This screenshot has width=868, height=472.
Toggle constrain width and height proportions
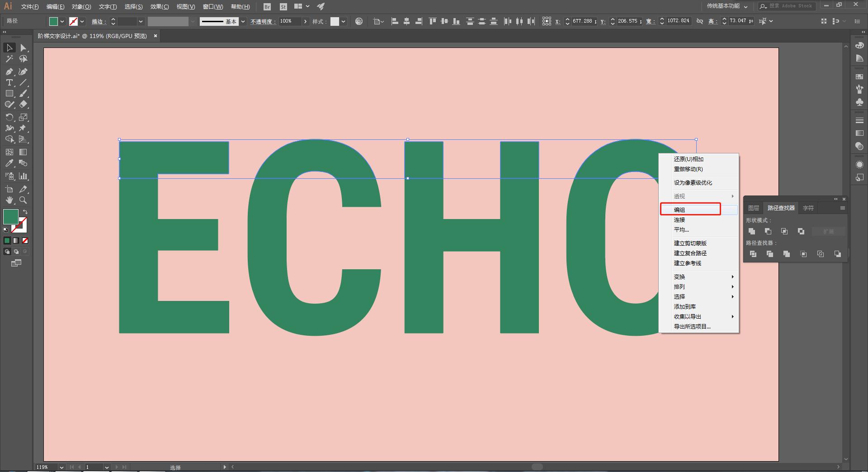(700, 21)
